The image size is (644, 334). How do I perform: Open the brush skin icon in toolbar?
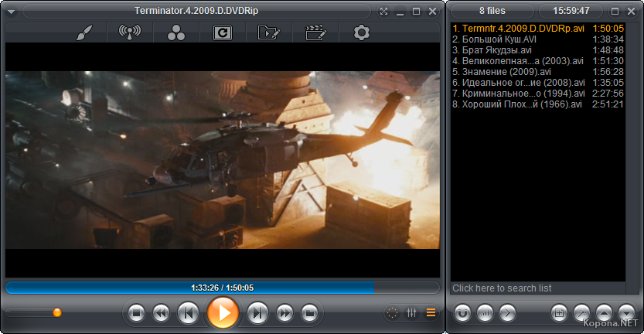(x=84, y=32)
